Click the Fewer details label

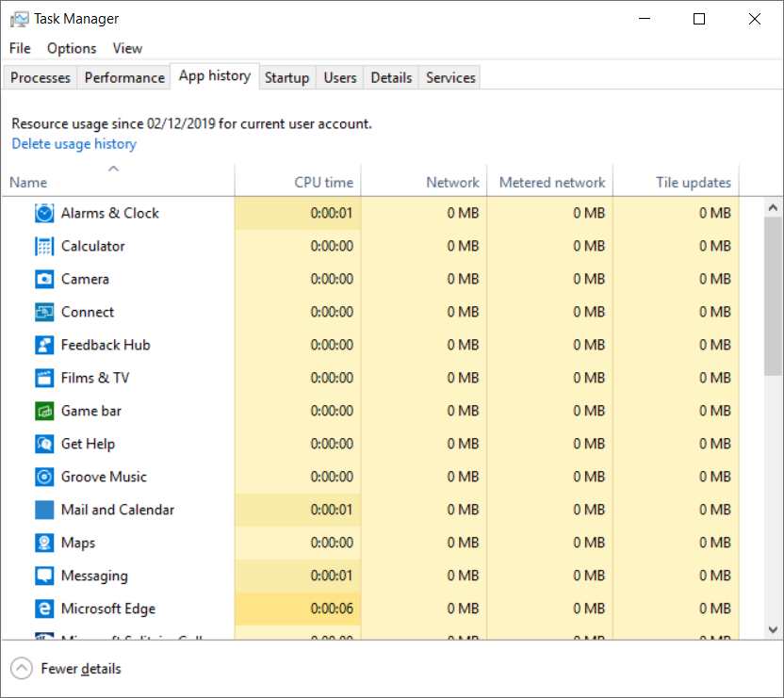point(81,669)
